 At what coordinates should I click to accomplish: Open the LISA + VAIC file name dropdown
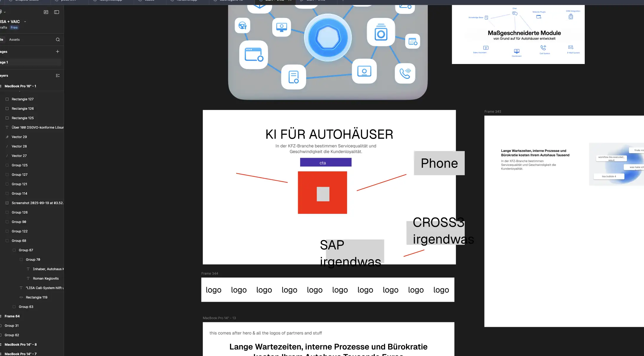click(25, 22)
